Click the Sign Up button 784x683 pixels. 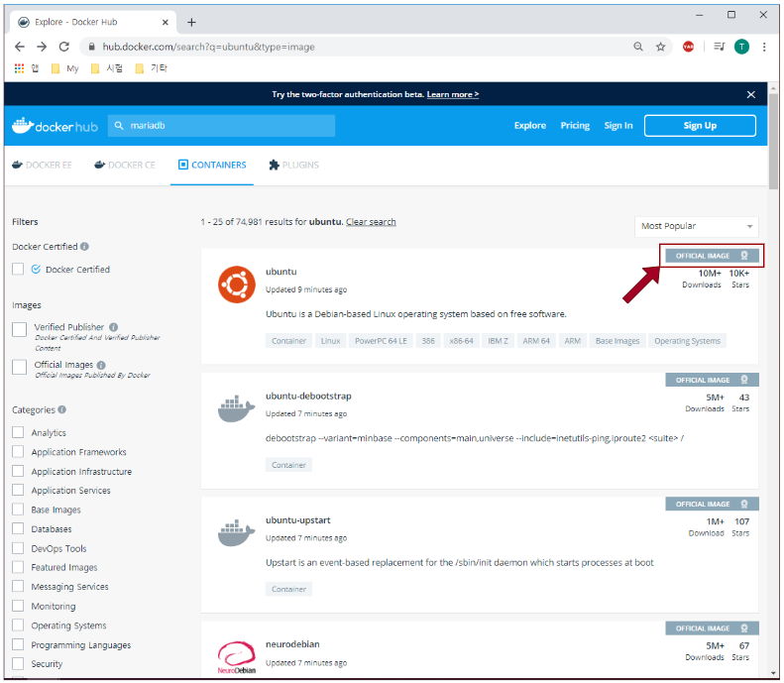700,126
